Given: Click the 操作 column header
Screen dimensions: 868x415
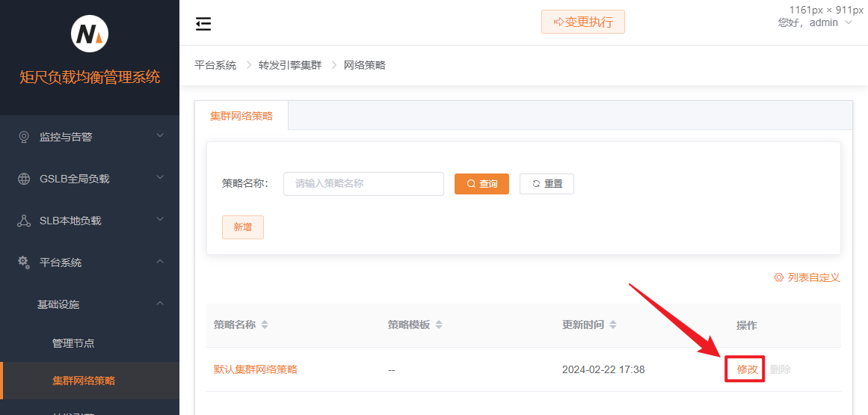Looking at the screenshot, I should click(747, 325).
